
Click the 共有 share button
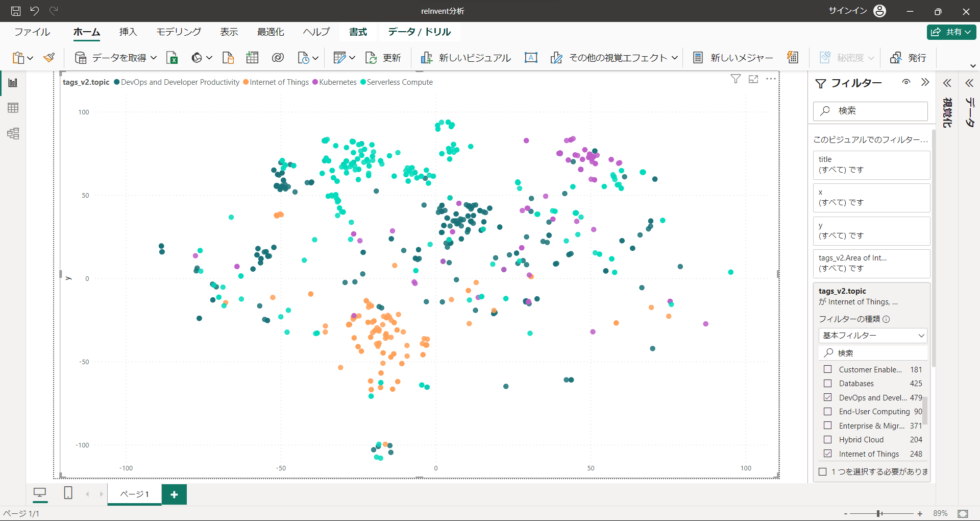pyautogui.click(x=951, y=32)
